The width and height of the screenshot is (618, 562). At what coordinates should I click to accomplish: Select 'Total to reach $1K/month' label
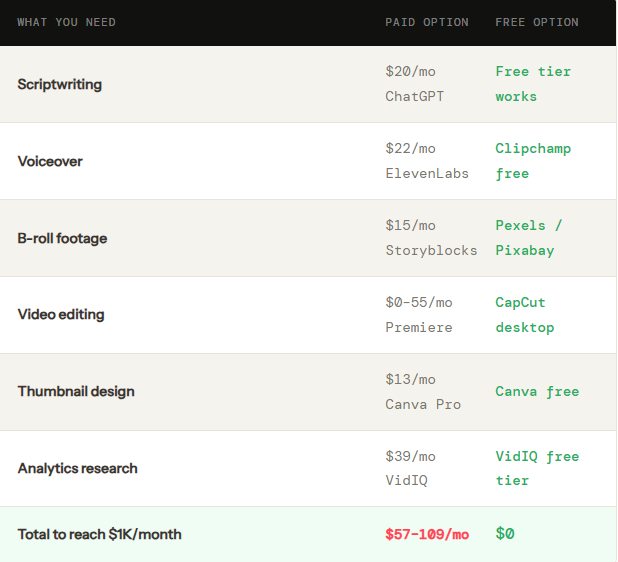pos(99,534)
